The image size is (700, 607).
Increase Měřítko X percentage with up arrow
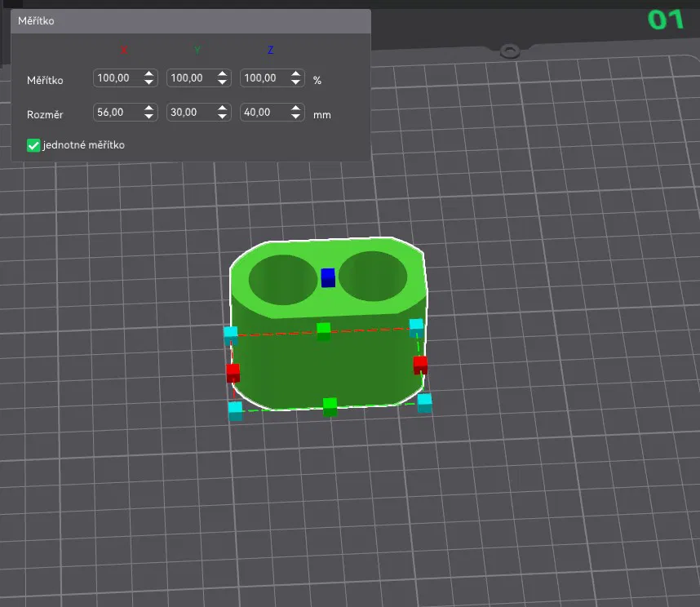[x=148, y=74]
